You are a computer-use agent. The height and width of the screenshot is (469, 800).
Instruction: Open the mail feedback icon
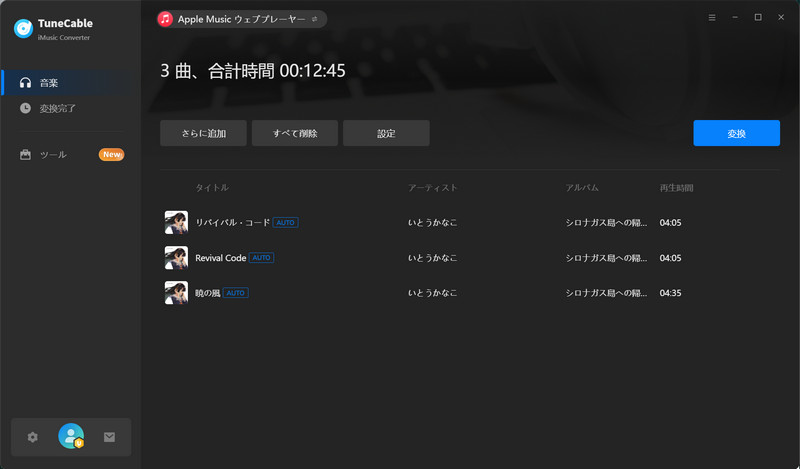tap(109, 437)
